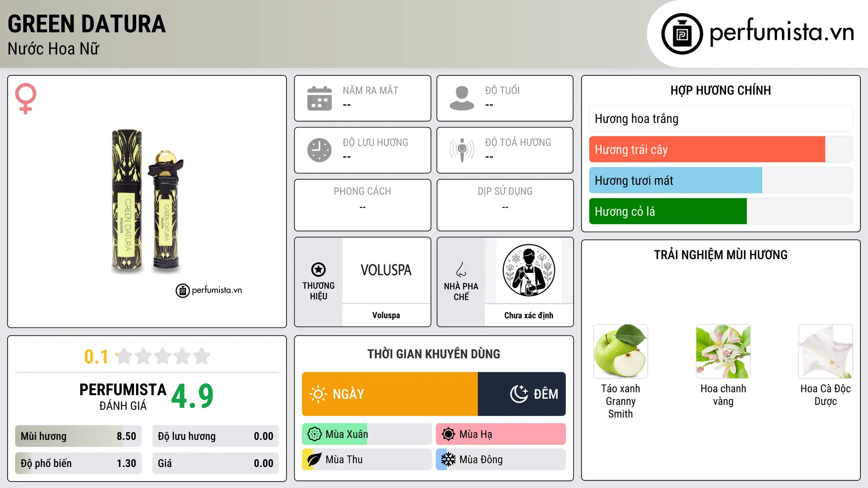Click the DỊP SỬ DỤNG label
Viewport: 868px width, 488px height.
(x=505, y=191)
